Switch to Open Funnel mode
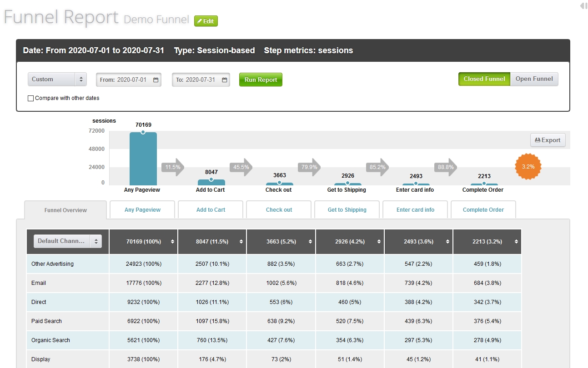This screenshot has height=368, width=588. [534, 79]
